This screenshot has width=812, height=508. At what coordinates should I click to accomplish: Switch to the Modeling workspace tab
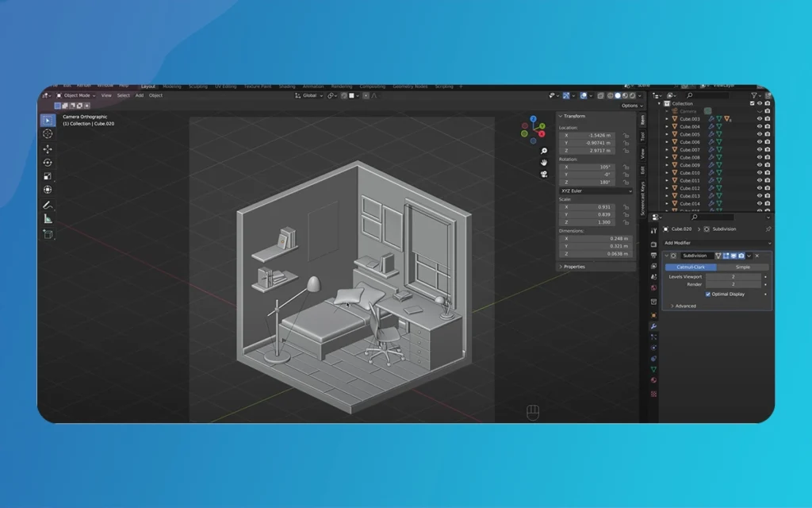172,87
